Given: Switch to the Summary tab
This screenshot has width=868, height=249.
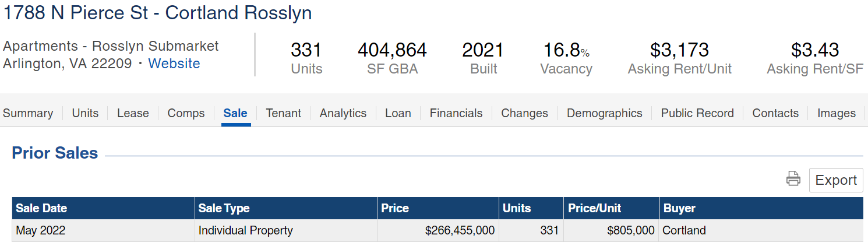Looking at the screenshot, I should [28, 113].
